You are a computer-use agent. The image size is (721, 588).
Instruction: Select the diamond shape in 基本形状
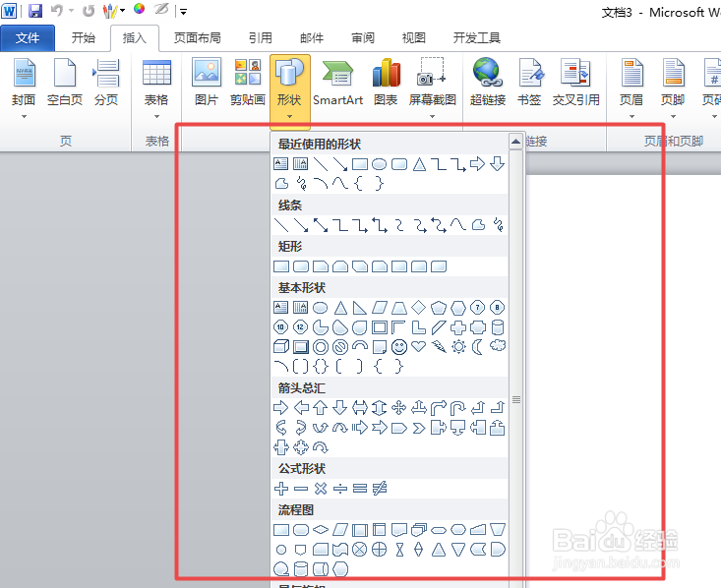419,307
